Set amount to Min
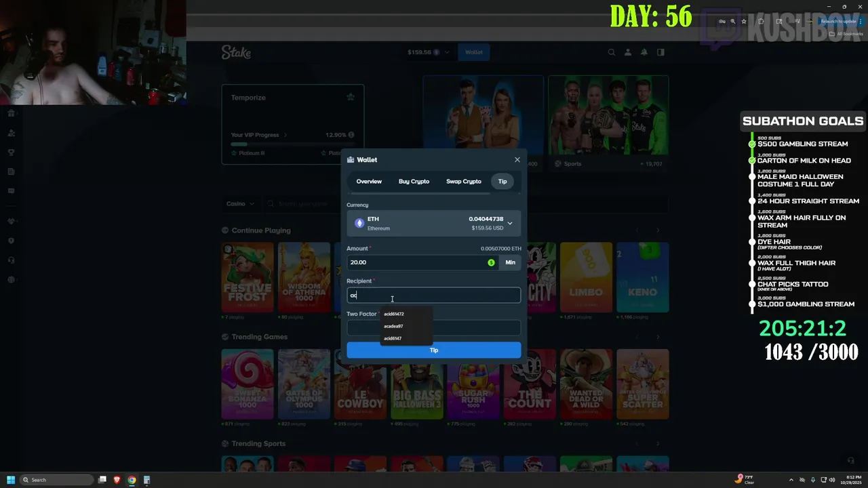The width and height of the screenshot is (868, 488). (510, 262)
